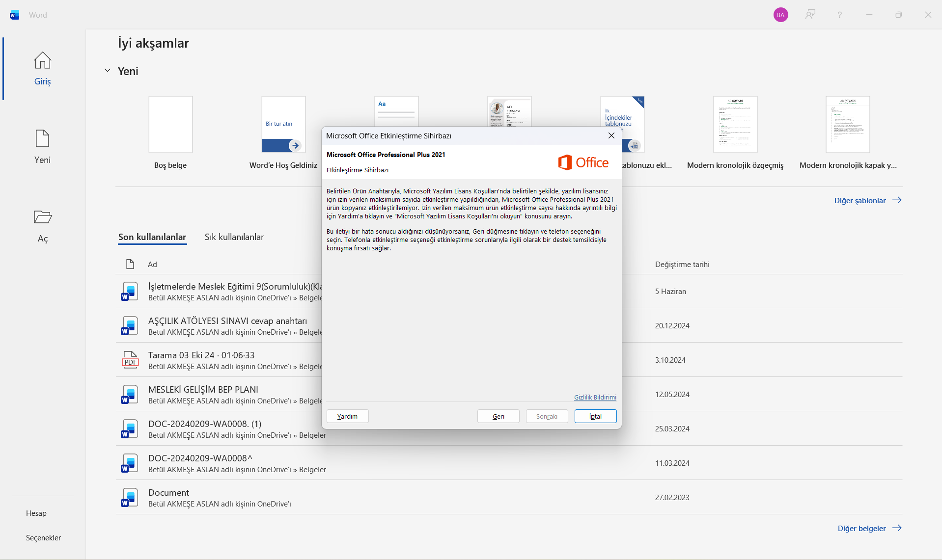Click the 5 Haziran date cell

670,292
